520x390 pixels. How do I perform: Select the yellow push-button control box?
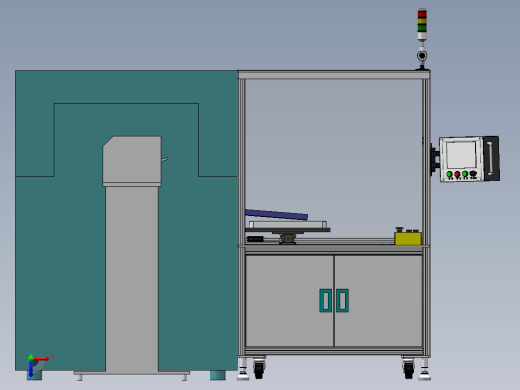[x=408, y=238]
